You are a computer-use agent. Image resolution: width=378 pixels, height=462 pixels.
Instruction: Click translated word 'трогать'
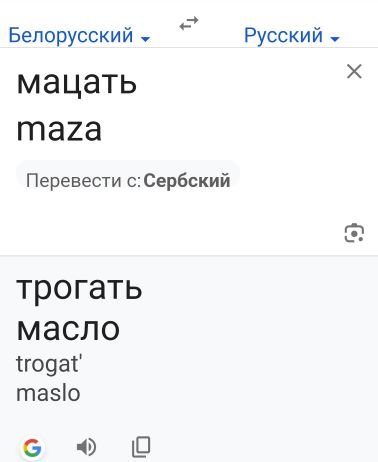coord(79,289)
